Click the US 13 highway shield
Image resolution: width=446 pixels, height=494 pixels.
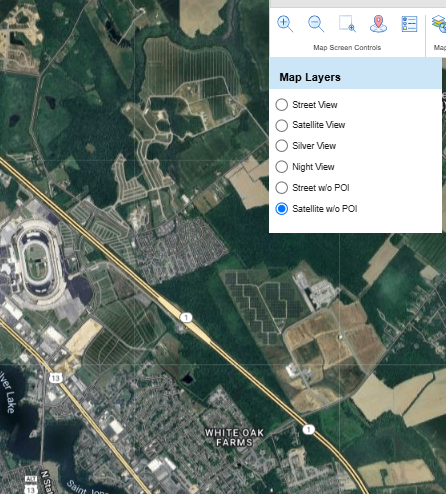coord(55,378)
